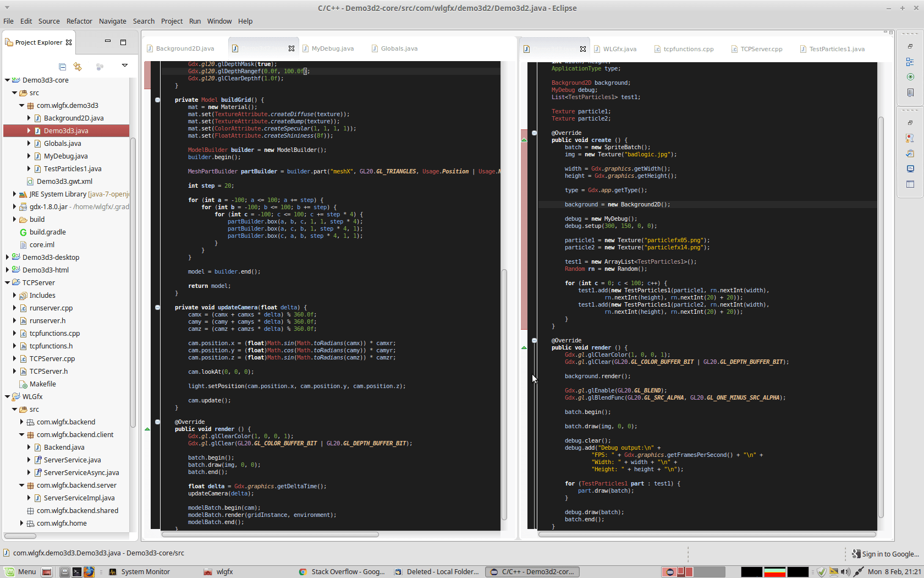Click override marker beside right editor create

pos(524,140)
